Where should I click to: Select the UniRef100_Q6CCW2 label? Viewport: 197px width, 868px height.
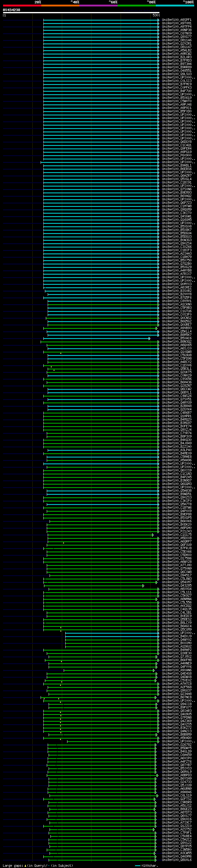click(176, 389)
